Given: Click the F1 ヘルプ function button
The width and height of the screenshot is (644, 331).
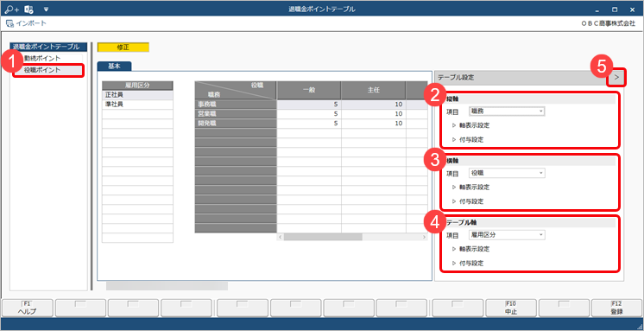Looking at the screenshot, I should (x=27, y=308).
